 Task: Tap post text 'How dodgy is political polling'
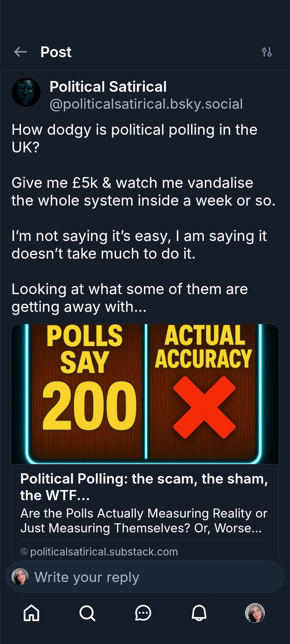135,138
